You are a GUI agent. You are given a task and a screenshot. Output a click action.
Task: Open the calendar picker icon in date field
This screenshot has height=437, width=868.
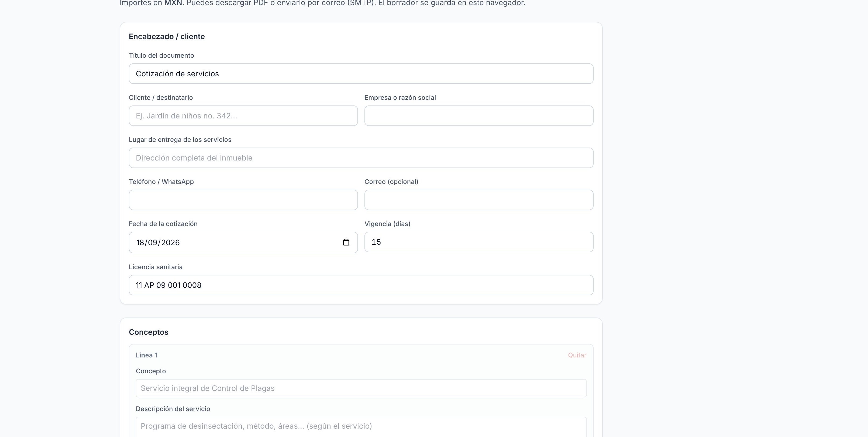coord(346,243)
